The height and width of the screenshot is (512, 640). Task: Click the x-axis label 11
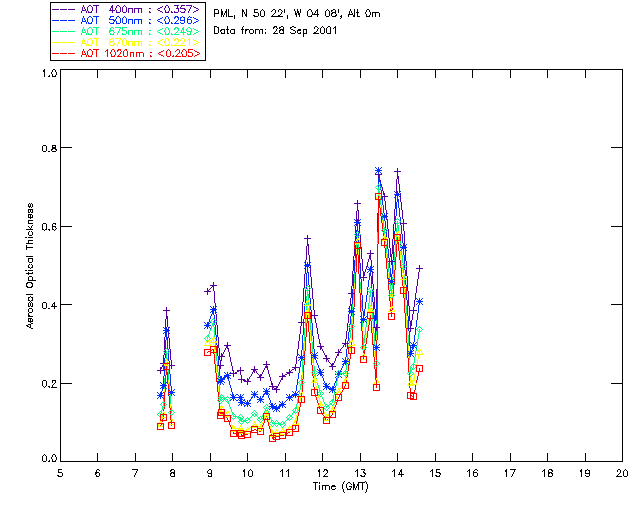click(285, 473)
